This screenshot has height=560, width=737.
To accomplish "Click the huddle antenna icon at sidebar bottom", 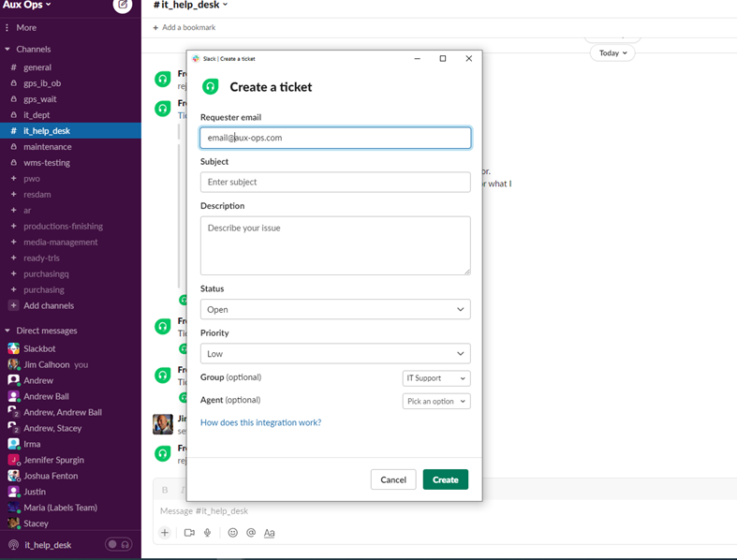I will 14,545.
